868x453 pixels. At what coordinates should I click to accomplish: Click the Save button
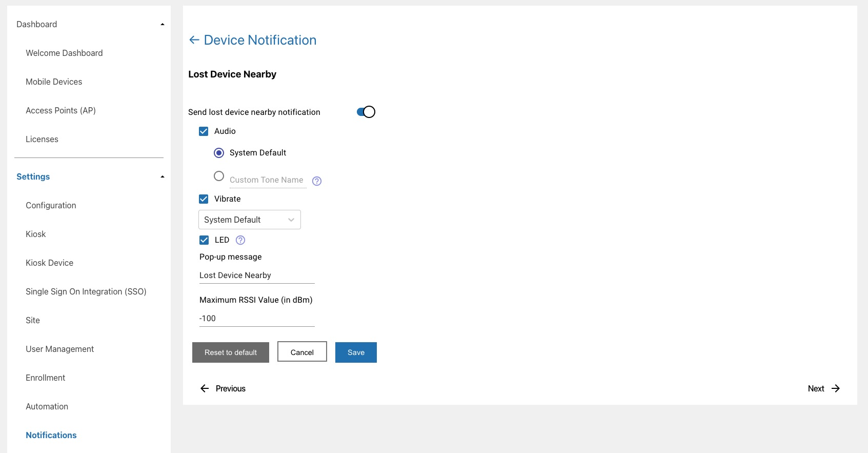pyautogui.click(x=356, y=352)
